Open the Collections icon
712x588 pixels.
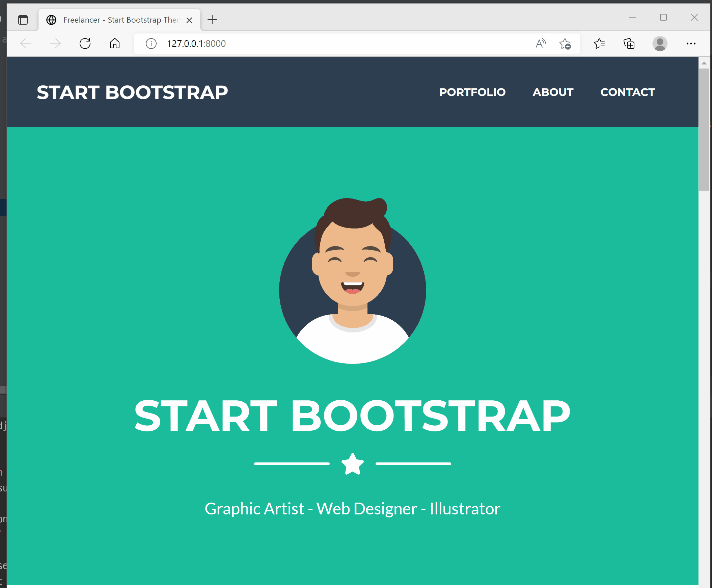tap(629, 44)
